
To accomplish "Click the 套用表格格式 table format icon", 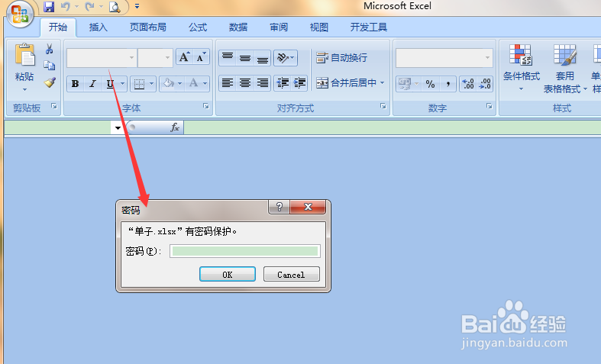I will tap(565, 55).
